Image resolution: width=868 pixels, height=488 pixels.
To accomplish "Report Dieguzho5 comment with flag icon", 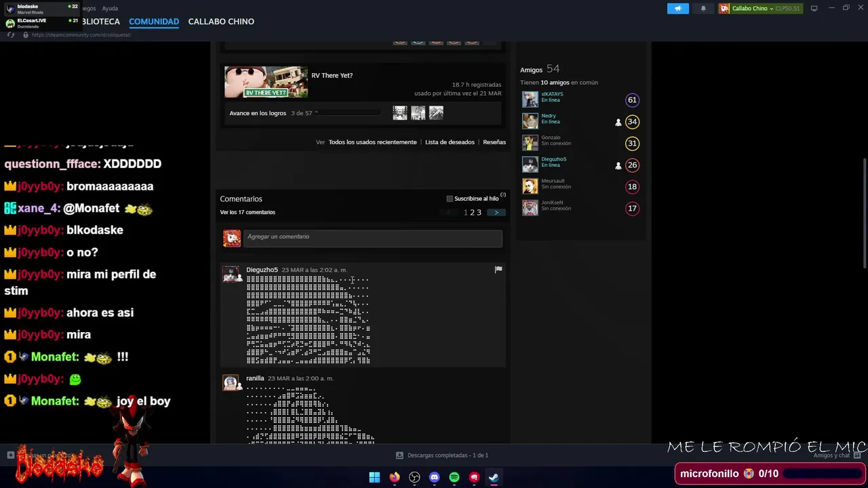I will pos(498,270).
